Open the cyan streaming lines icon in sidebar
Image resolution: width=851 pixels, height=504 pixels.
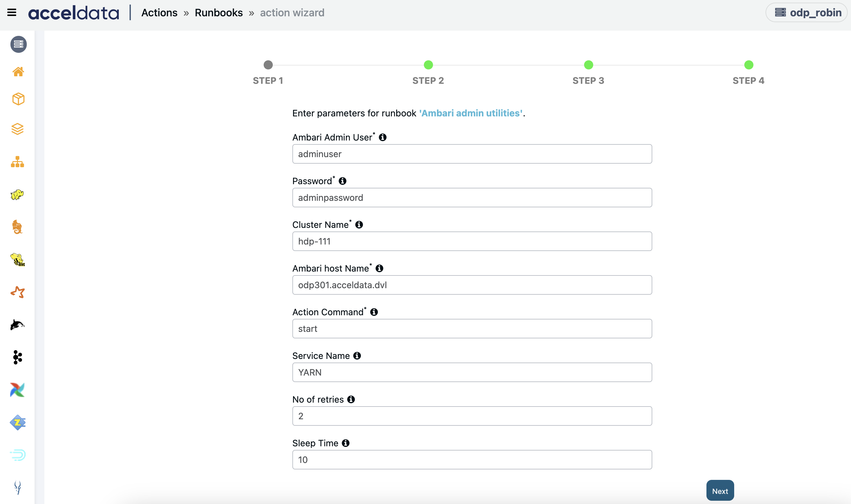pos(18,455)
